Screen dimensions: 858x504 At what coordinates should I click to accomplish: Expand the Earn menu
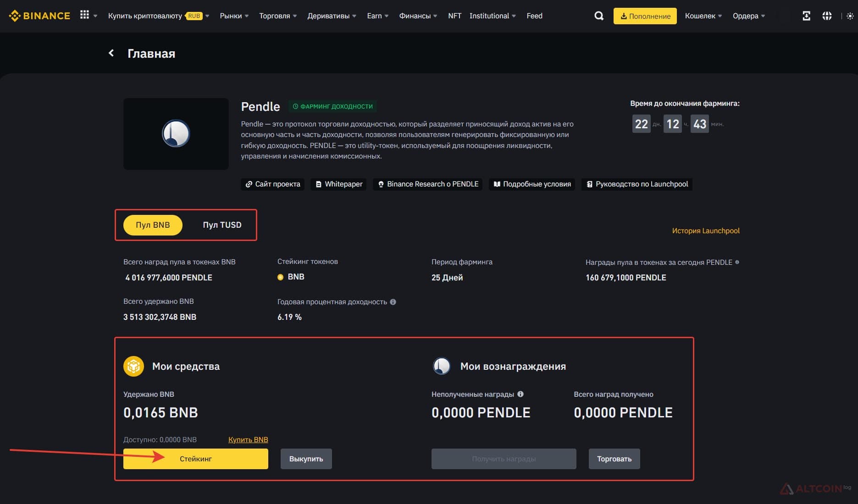point(377,16)
